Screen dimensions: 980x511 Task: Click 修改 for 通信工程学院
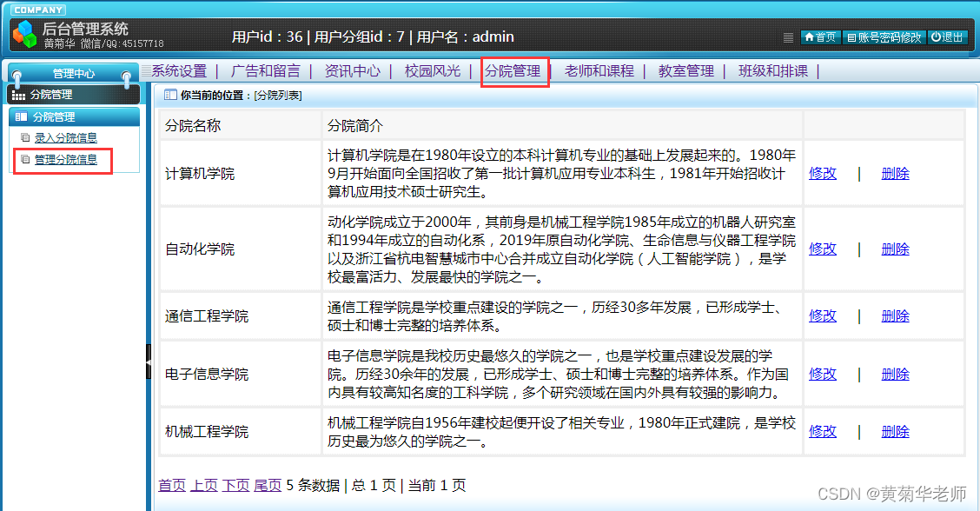coord(823,315)
